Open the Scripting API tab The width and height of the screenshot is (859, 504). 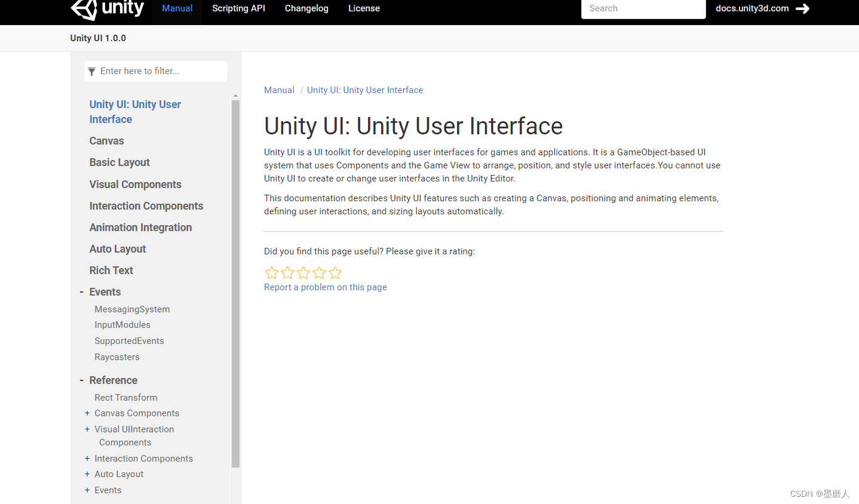tap(238, 8)
